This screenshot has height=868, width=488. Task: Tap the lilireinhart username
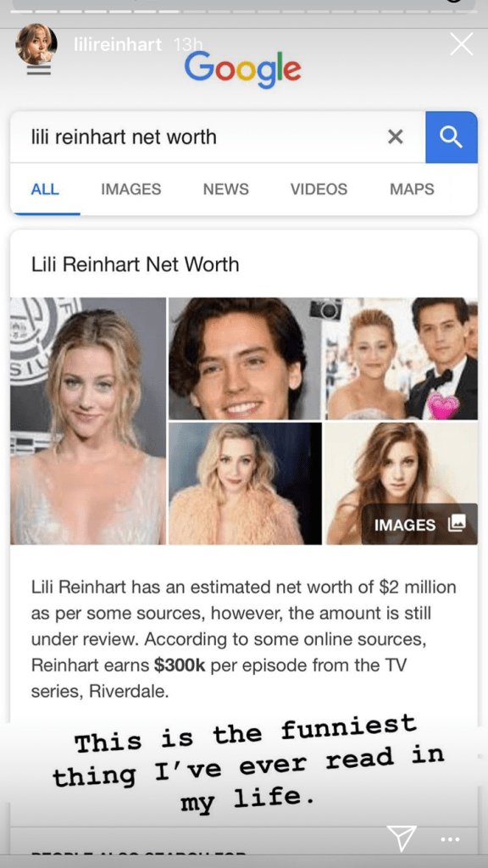point(118,46)
